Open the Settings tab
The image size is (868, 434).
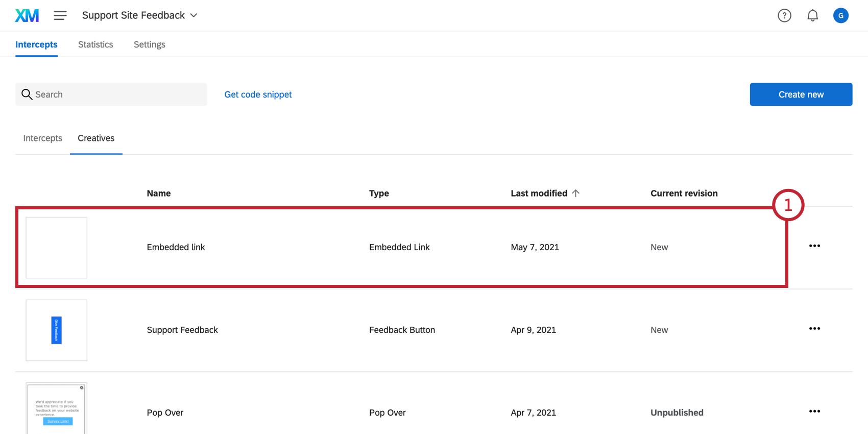click(x=149, y=44)
